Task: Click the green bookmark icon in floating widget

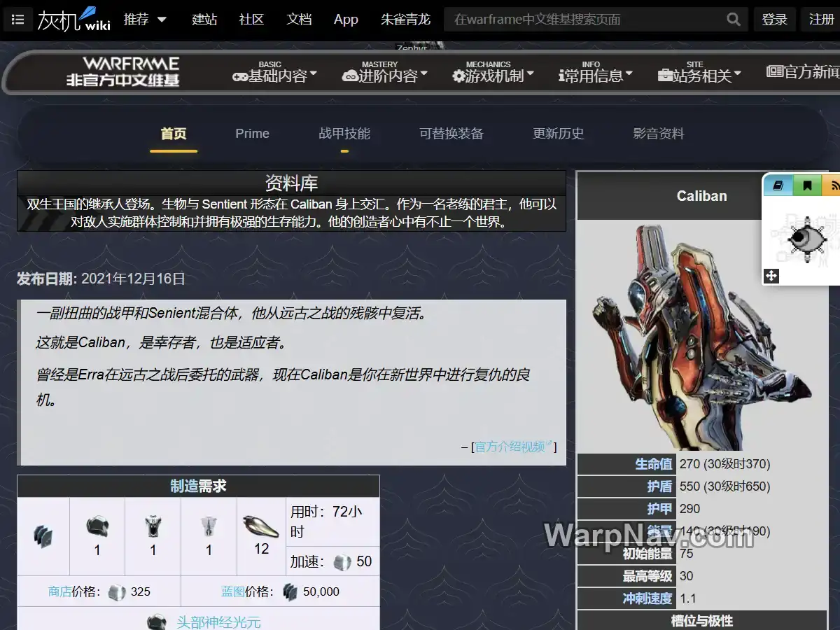Action: pos(807,185)
